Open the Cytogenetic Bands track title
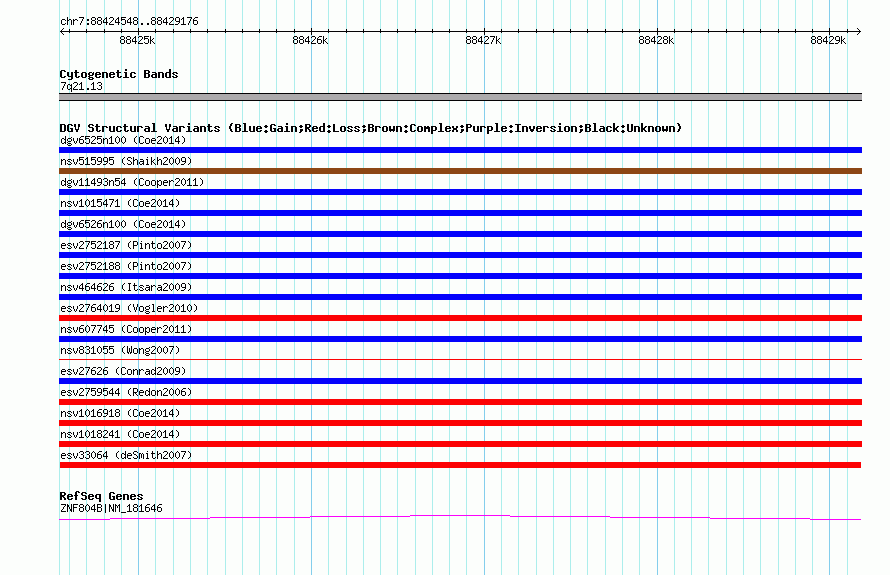The width and height of the screenshot is (890, 575). point(119,74)
